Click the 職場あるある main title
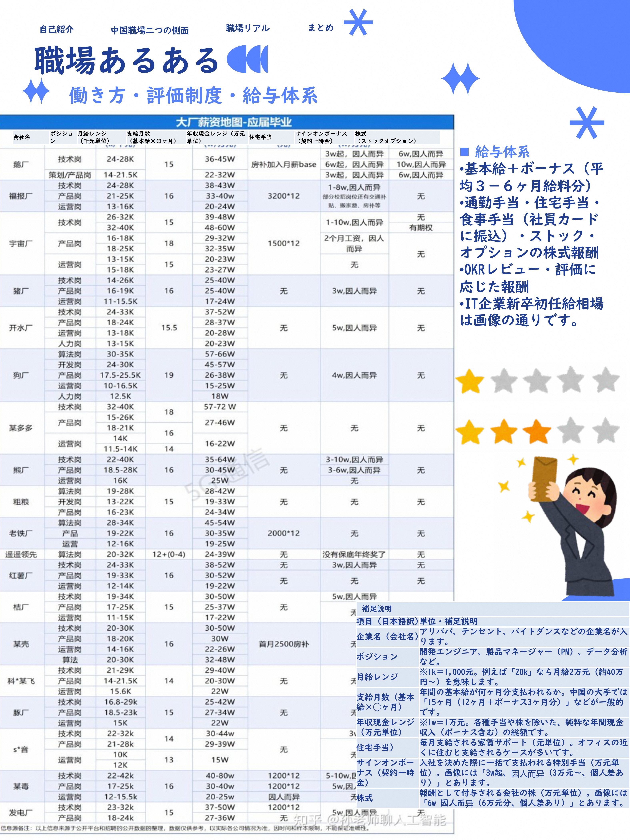 126,60
